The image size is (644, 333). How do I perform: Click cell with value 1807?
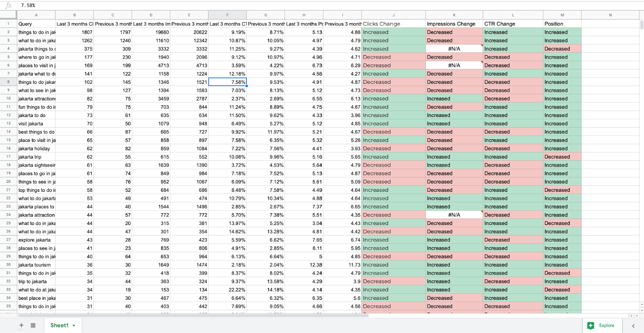[x=74, y=32]
